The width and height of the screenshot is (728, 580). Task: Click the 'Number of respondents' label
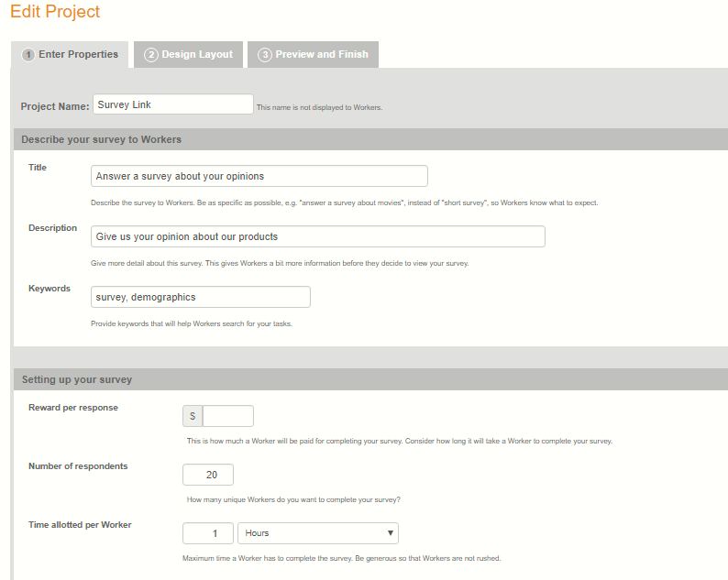78,466
